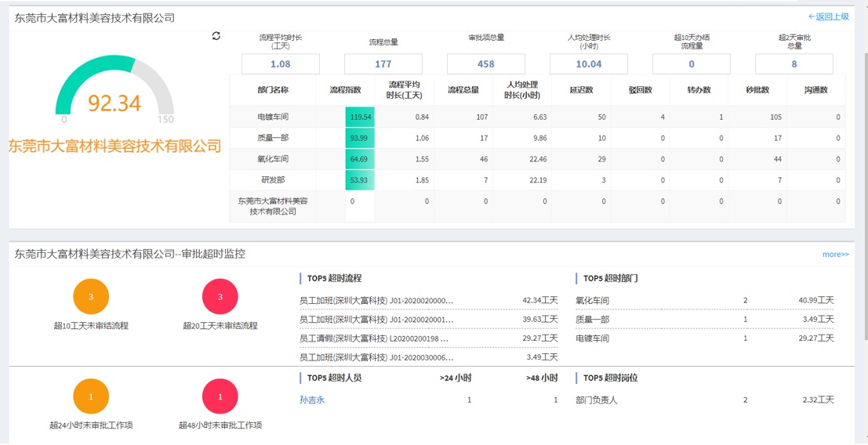Sort by the 部门名称 column header
The width and height of the screenshot is (868, 445).
(x=273, y=90)
